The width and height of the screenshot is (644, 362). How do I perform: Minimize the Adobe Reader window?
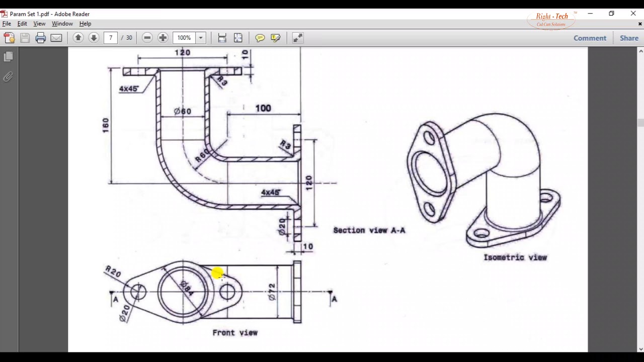click(x=590, y=14)
